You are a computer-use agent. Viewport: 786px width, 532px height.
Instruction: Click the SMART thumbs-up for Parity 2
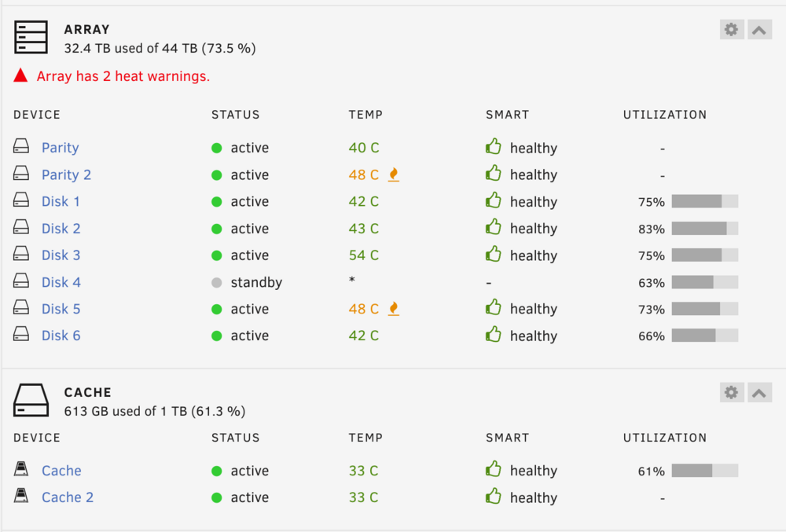coord(494,174)
